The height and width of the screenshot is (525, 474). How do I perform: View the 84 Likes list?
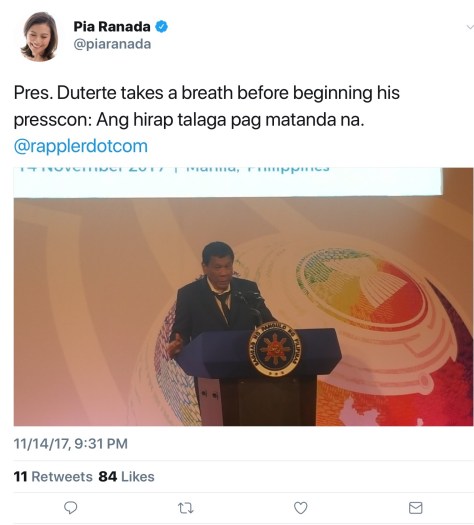click(x=126, y=476)
